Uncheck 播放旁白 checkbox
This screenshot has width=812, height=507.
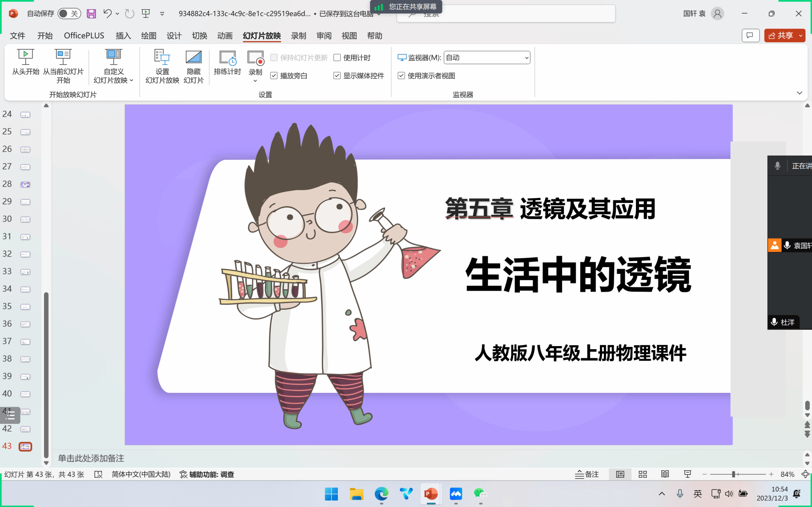[274, 76]
